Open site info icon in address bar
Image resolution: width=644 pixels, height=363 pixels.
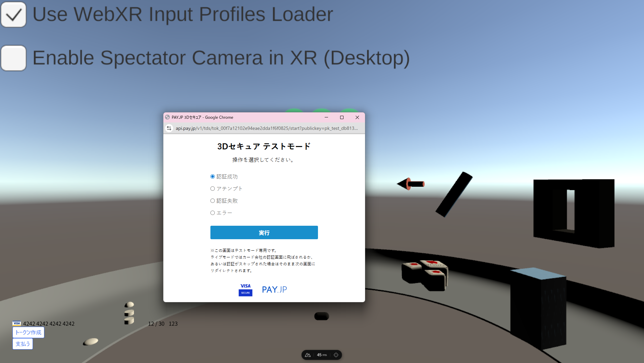[169, 128]
